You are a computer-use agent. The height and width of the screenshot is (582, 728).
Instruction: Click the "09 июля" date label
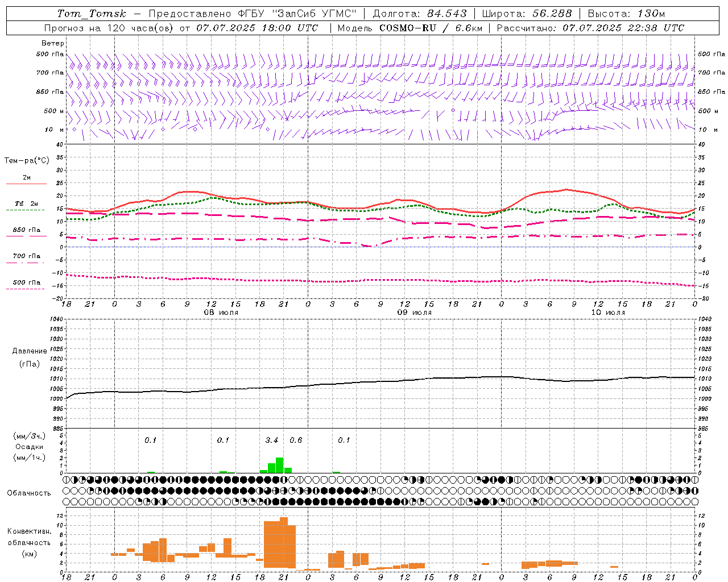tap(415, 313)
